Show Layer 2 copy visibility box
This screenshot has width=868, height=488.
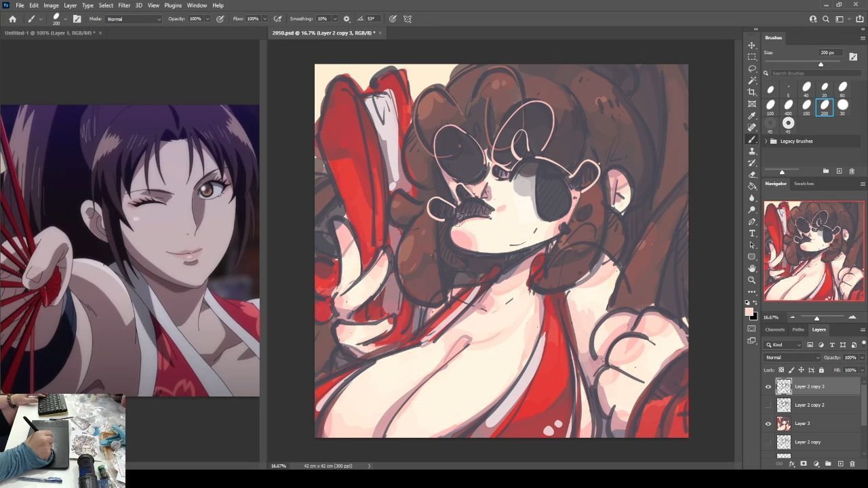[x=768, y=442]
